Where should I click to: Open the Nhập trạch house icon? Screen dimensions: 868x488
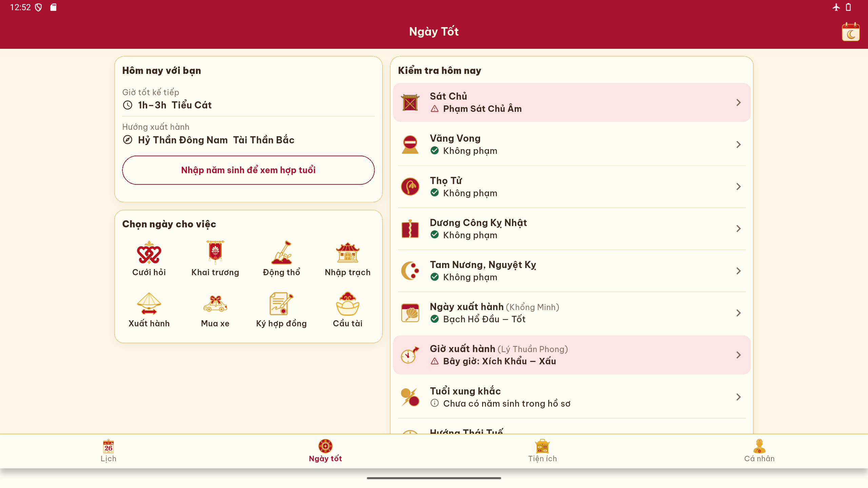348,252
